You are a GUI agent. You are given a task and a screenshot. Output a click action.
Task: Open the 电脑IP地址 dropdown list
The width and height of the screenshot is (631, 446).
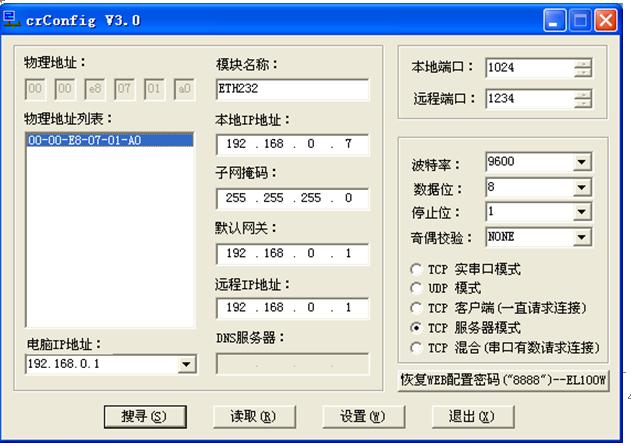(186, 365)
